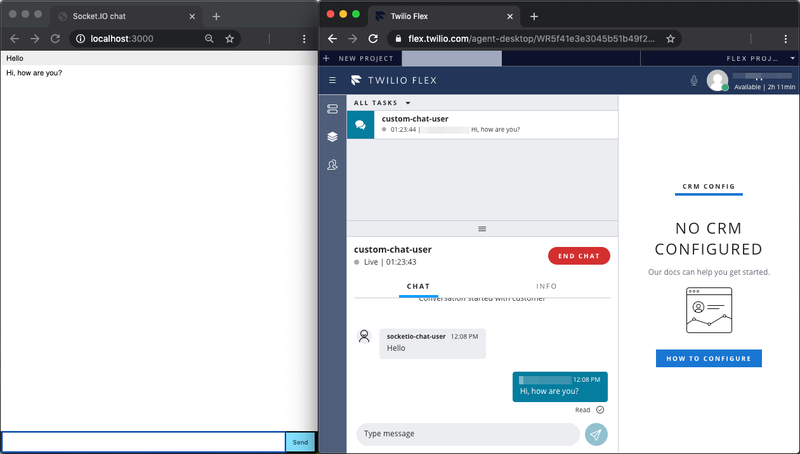This screenshot has width=800, height=454.
Task: Go back in the Twilio Flex browser window
Action: [333, 39]
